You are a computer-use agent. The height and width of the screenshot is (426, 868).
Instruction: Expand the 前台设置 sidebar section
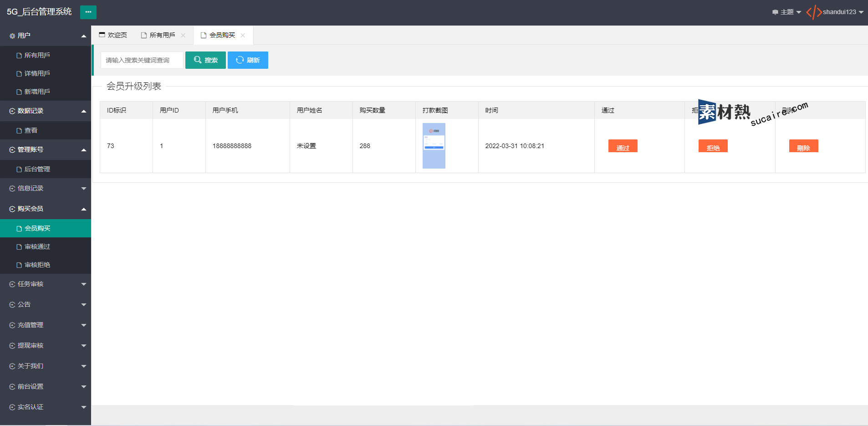pyautogui.click(x=46, y=386)
